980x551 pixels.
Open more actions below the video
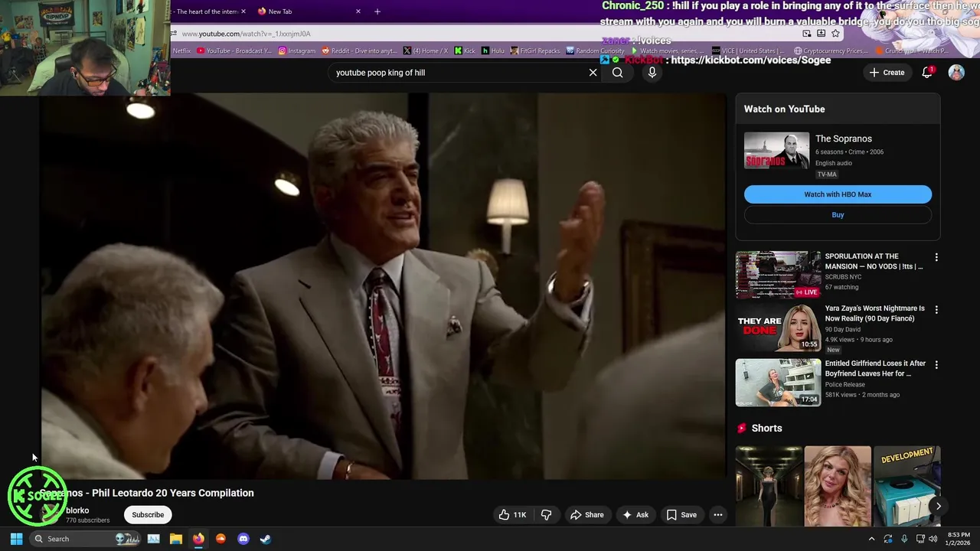click(x=718, y=515)
